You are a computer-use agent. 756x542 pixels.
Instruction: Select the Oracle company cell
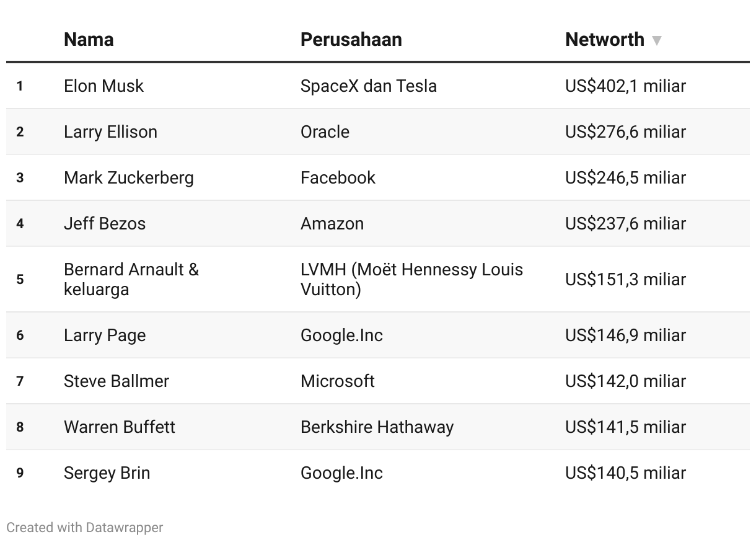(x=325, y=131)
